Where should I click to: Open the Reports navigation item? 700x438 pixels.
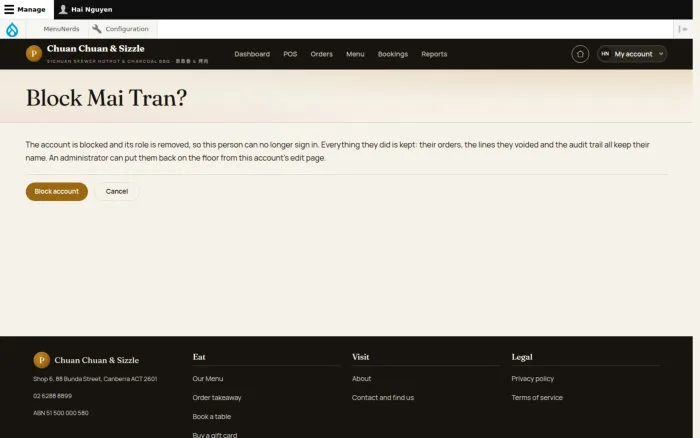(x=434, y=54)
